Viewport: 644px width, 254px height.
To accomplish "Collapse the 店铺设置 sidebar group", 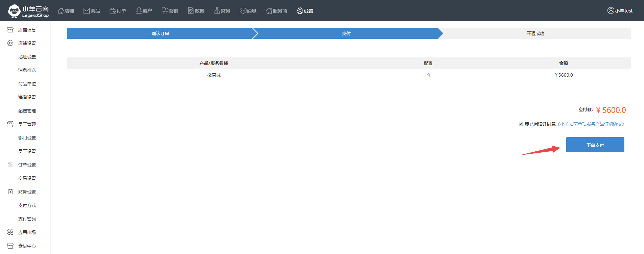I will [27, 43].
